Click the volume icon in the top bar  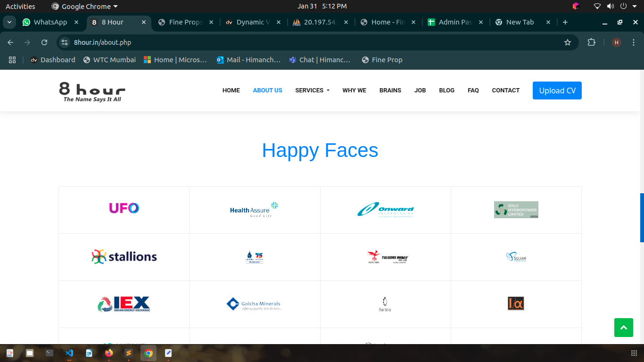[611, 6]
